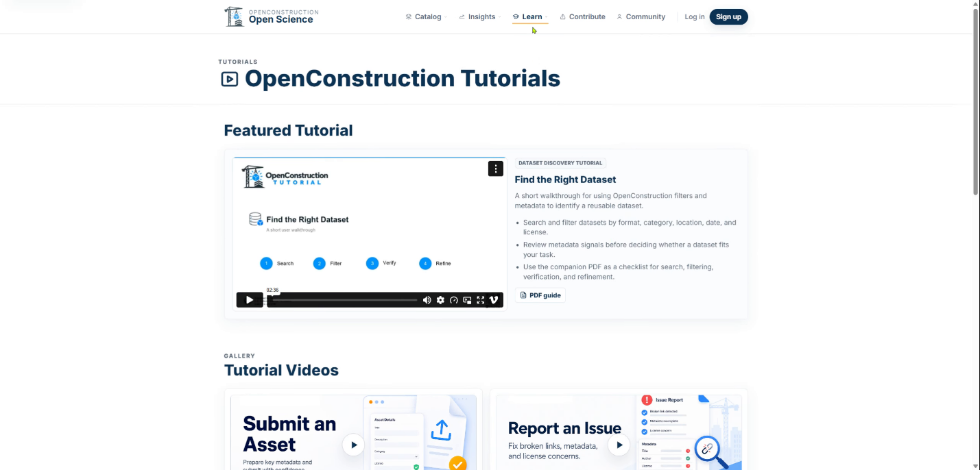Open the Learn menu
The height and width of the screenshot is (470, 980).
point(530,16)
